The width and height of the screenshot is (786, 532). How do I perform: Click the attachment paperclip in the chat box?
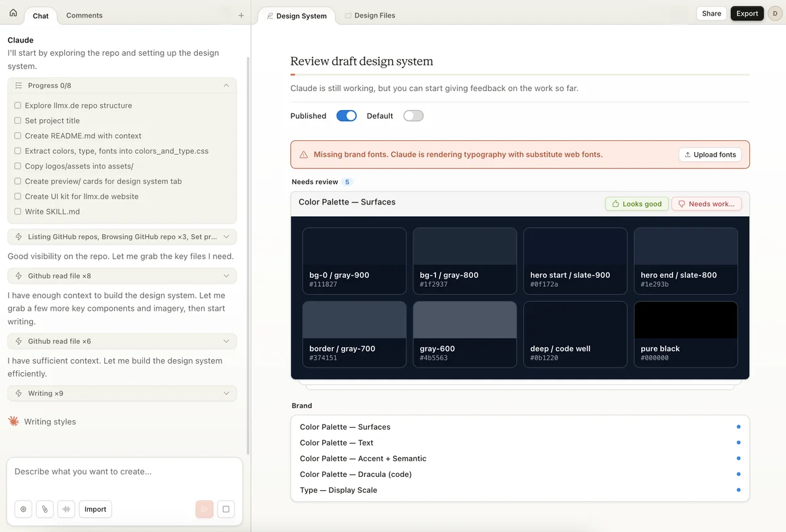click(45, 509)
